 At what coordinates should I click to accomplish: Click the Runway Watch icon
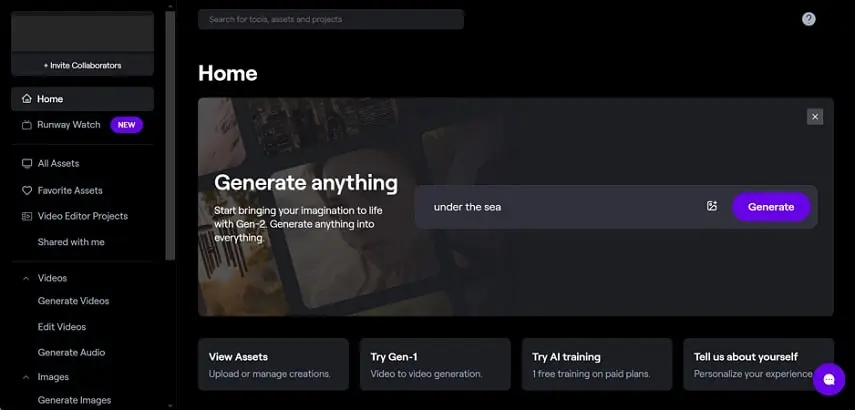tap(27, 125)
